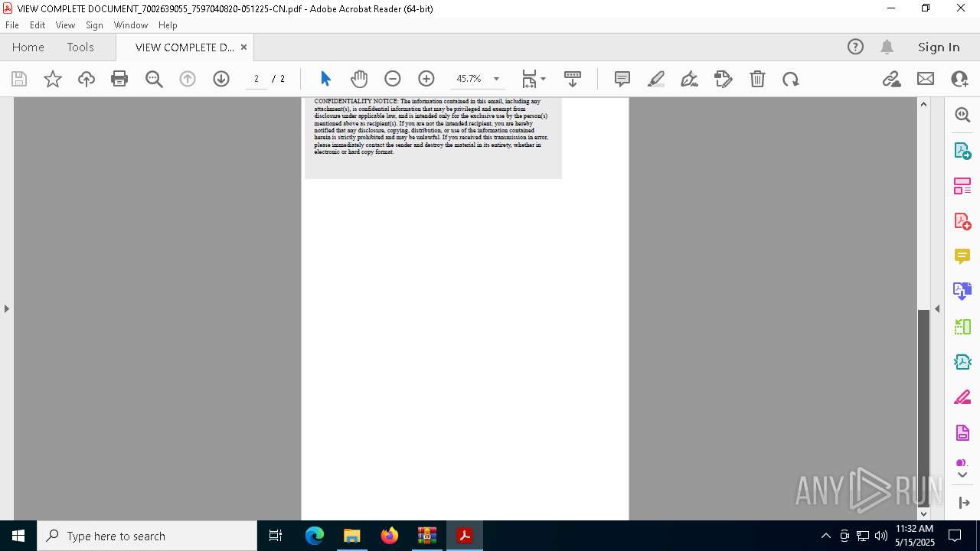The image size is (980, 551).
Task: Open the Edit menu
Action: (38, 24)
